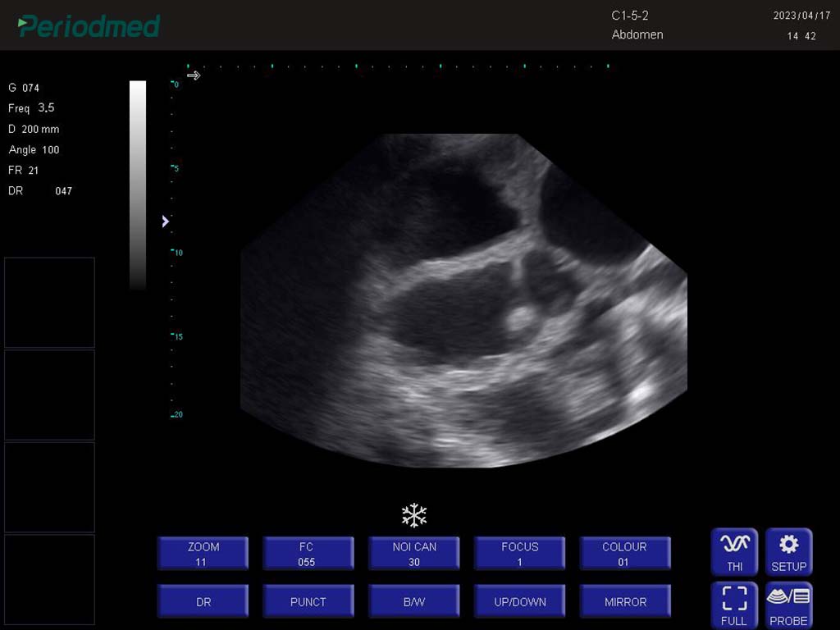Click the 20 depth scale mark

click(177, 414)
